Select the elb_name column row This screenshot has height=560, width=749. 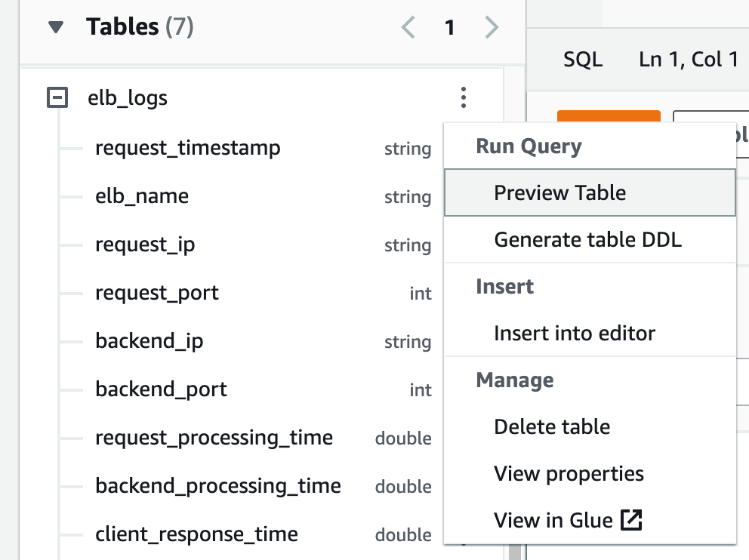[263, 196]
